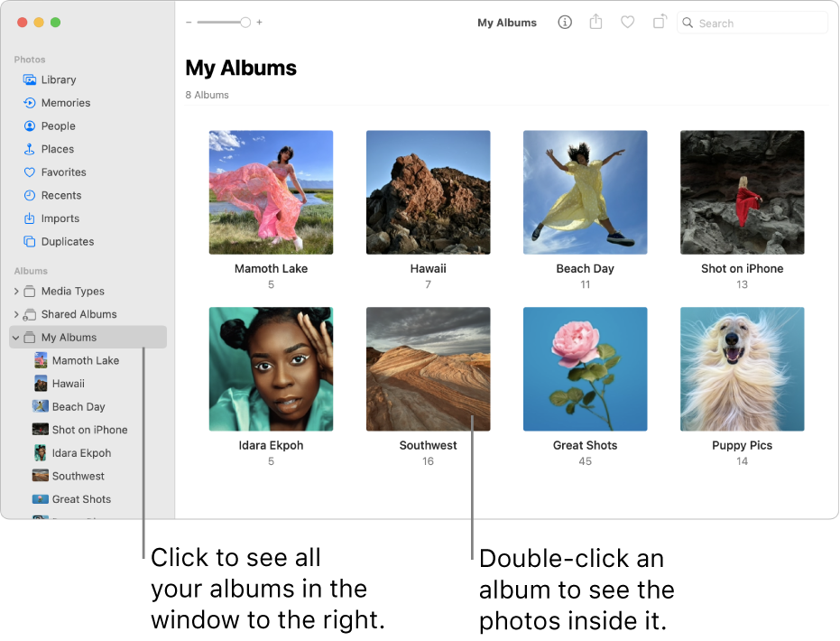Open Duplicates in the sidebar

click(x=65, y=241)
